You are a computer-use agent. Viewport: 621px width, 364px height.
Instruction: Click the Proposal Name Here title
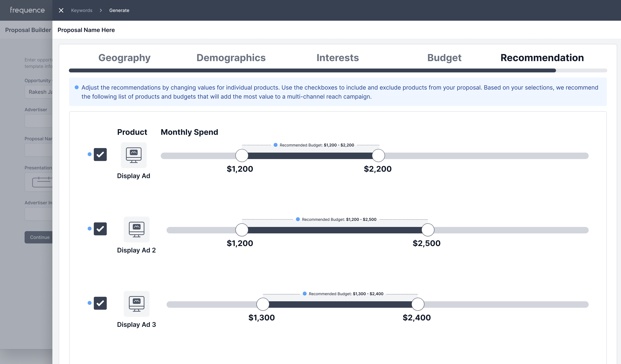pos(86,30)
